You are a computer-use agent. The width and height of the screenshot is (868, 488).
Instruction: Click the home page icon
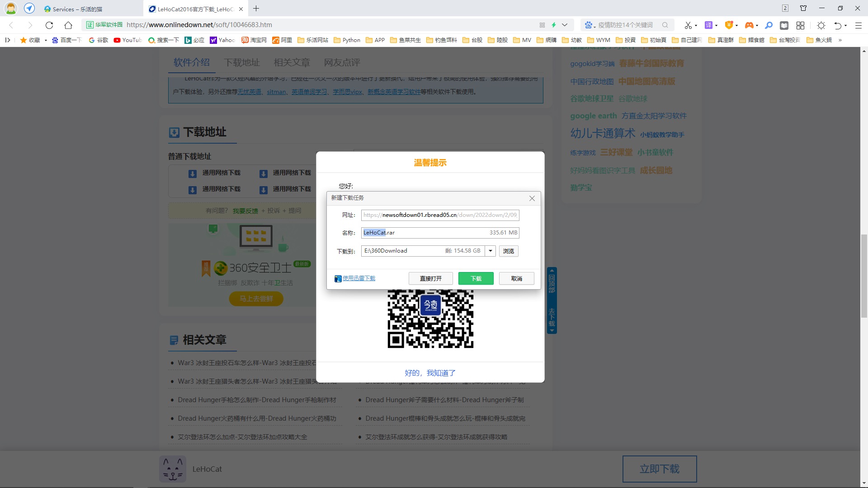click(x=68, y=25)
